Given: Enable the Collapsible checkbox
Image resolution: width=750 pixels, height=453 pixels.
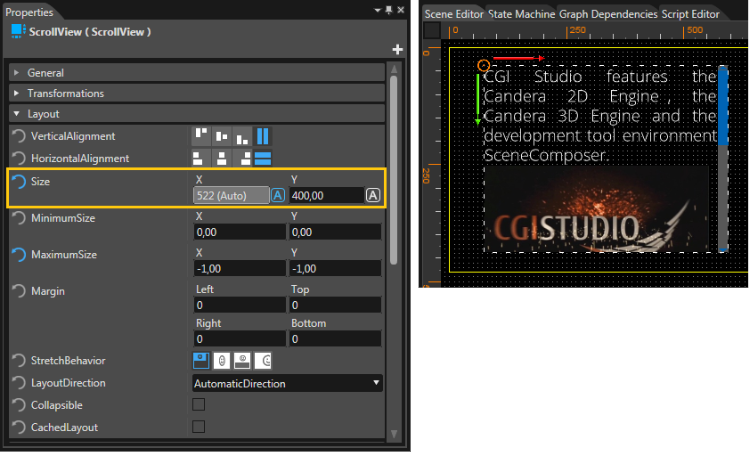Looking at the screenshot, I should [x=199, y=405].
